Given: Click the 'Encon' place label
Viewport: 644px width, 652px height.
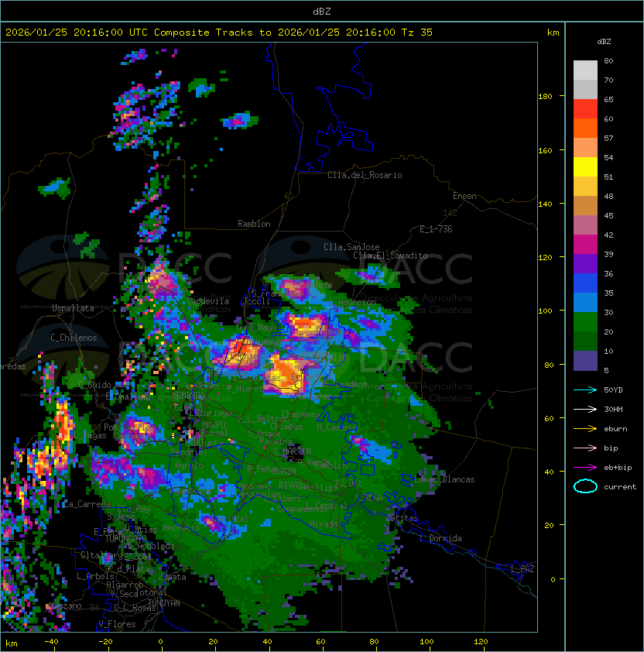Looking at the screenshot, I should click(464, 196).
